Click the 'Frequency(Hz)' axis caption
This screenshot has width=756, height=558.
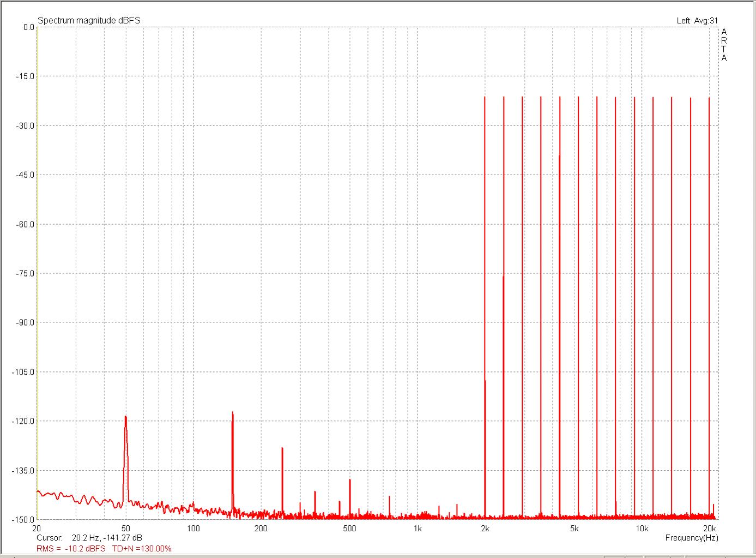click(692, 538)
